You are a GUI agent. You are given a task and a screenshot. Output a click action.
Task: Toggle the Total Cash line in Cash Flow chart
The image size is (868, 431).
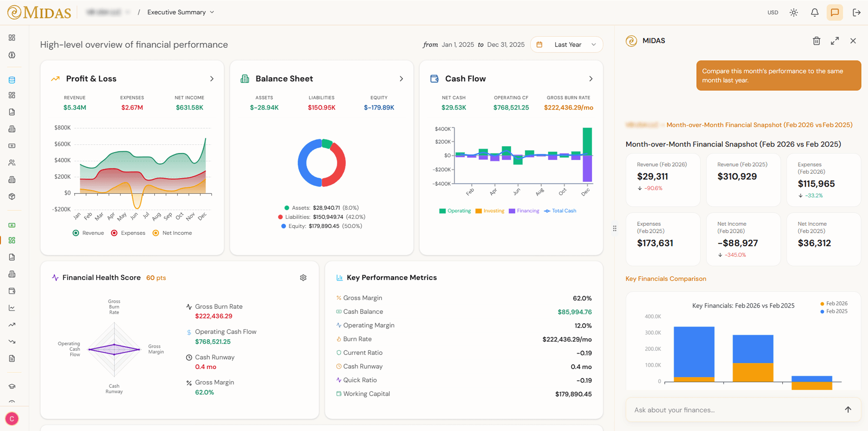point(560,210)
